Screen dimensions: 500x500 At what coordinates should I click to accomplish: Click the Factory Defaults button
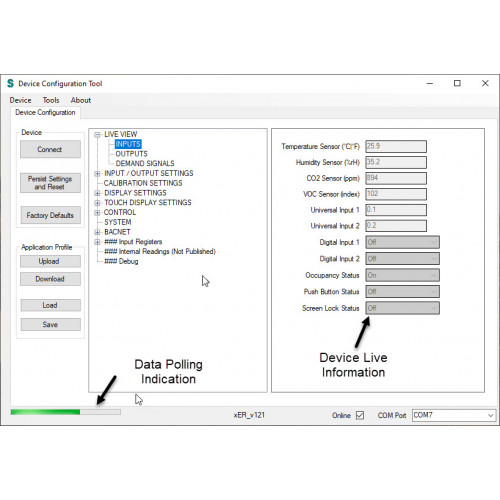click(x=50, y=215)
